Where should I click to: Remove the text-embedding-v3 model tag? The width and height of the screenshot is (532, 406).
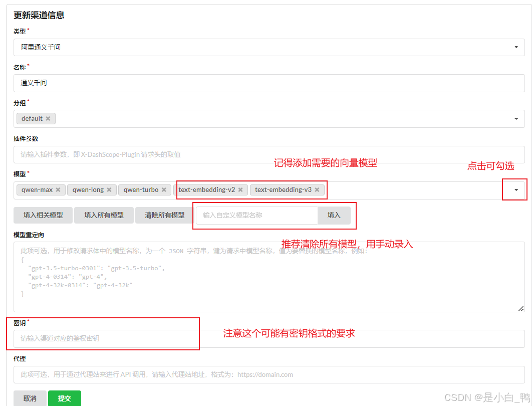point(317,190)
